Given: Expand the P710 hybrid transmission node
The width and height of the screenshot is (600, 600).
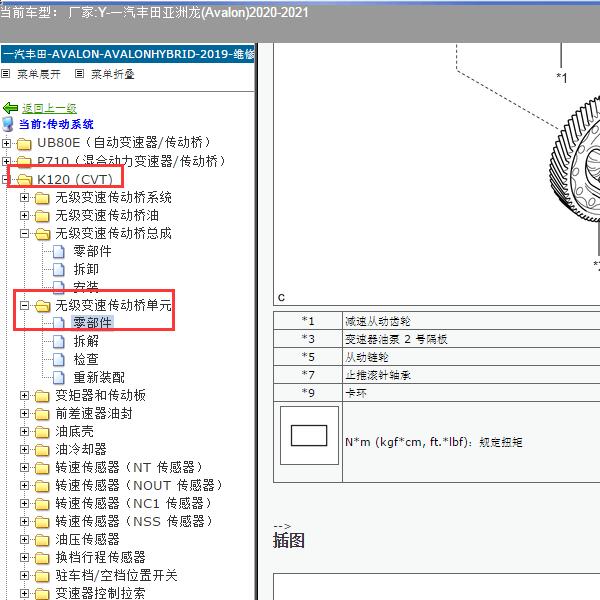Looking at the screenshot, I should pyautogui.click(x=6, y=161).
